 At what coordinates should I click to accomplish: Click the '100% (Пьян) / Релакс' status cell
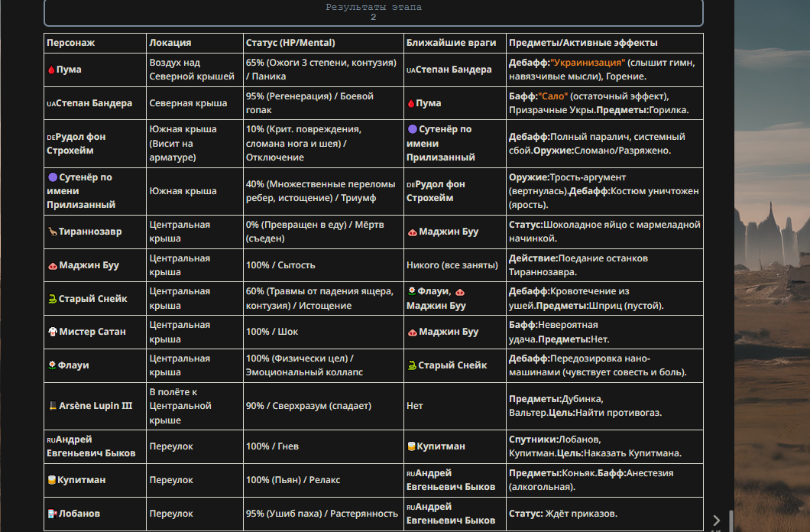coord(323,480)
